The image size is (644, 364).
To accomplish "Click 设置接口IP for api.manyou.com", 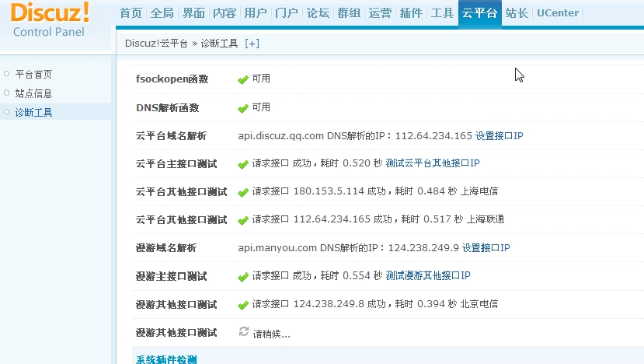I will 486,248.
